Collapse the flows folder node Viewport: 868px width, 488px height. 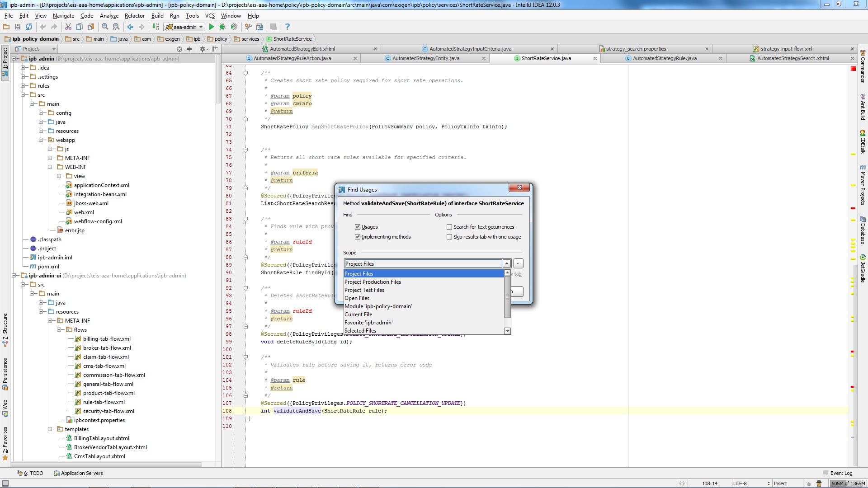59,330
